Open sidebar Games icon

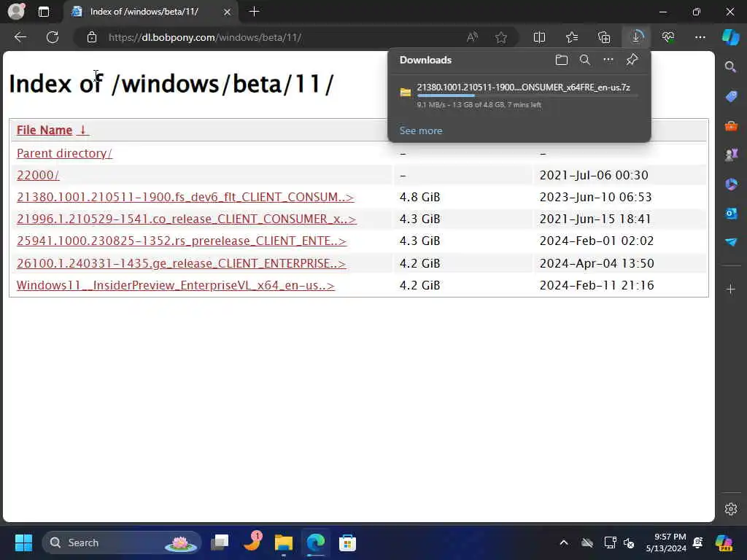[731, 155]
